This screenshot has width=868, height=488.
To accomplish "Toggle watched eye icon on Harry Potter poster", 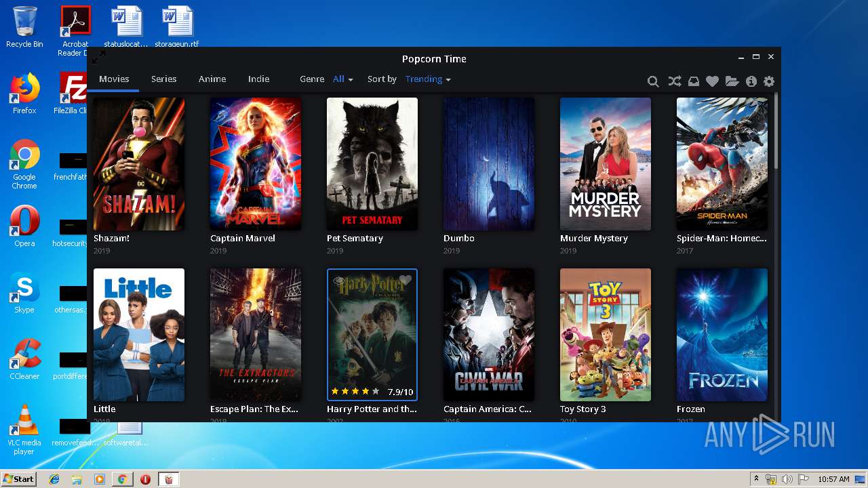I will pyautogui.click(x=338, y=281).
